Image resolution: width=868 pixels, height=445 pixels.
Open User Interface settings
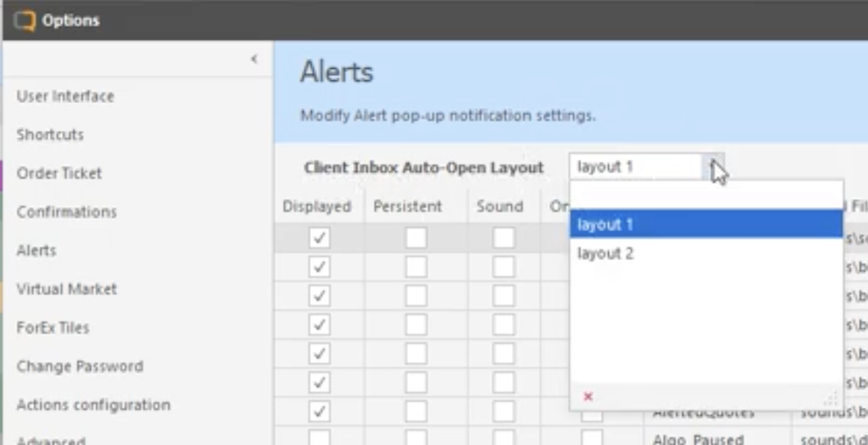tap(65, 96)
